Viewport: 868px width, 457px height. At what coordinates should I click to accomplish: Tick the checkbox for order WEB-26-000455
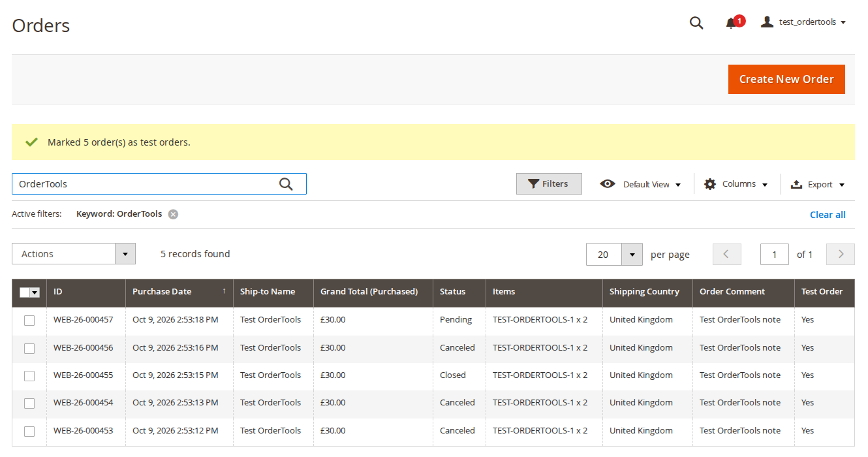[x=29, y=376]
